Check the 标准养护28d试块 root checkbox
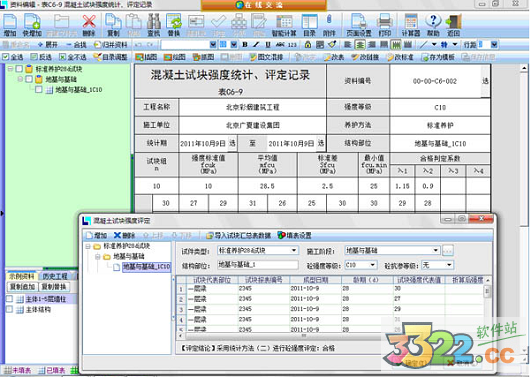Screen dimensions: 531x377 click(19, 69)
